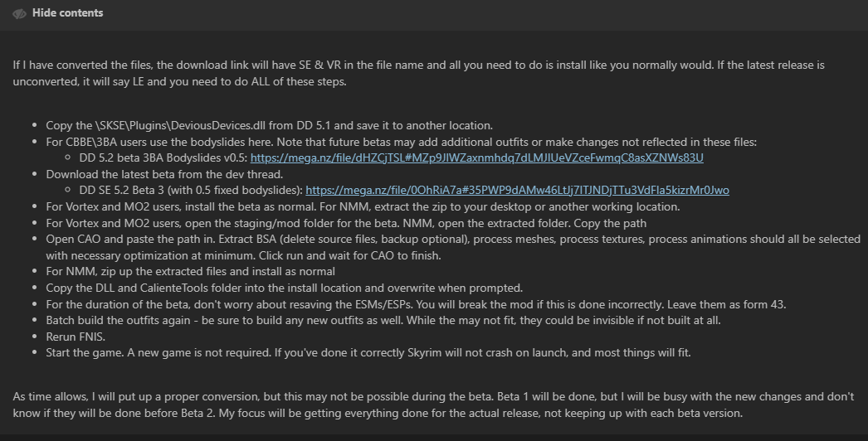Click the 'Batch build the outfits again' line
Screen dimensions: 868x441
click(x=383, y=320)
